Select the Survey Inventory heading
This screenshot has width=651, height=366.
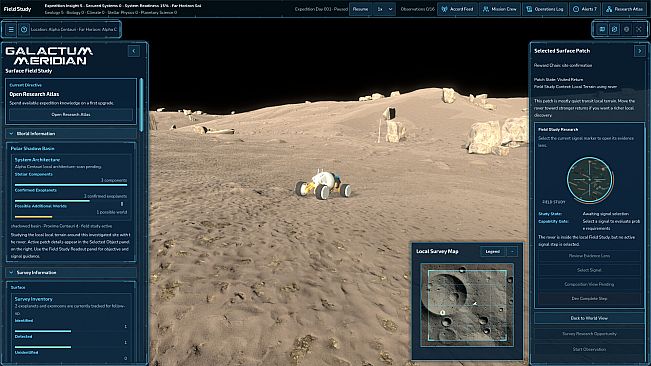[34, 299]
